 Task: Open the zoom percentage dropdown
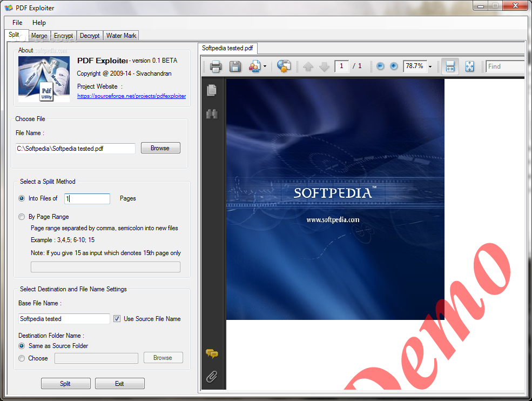(x=430, y=66)
